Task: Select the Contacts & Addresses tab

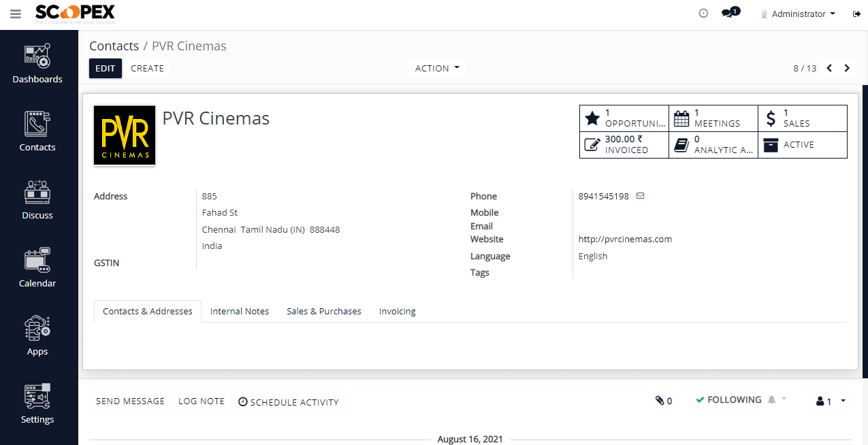Action: coord(148,311)
